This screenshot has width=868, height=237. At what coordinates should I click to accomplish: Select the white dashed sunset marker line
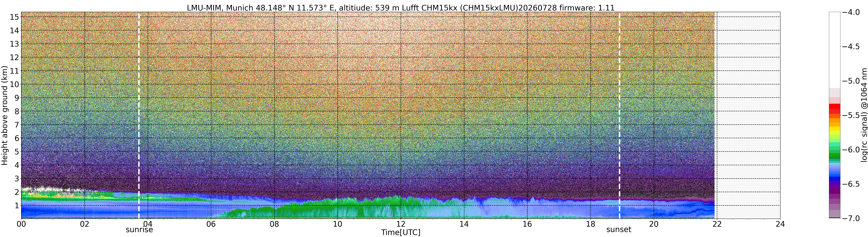(x=619, y=115)
